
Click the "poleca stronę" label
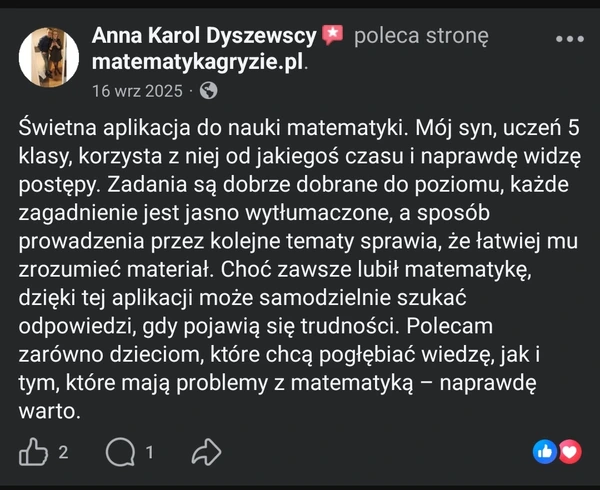pyautogui.click(x=421, y=37)
